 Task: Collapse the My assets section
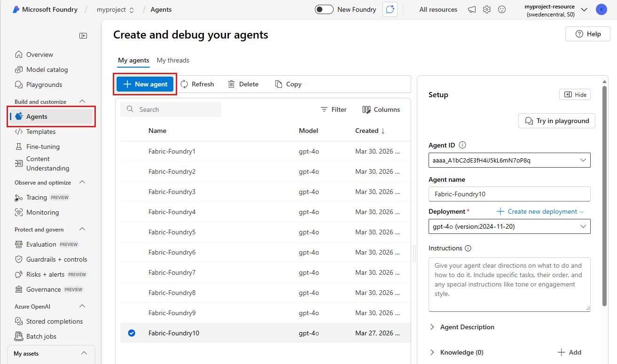pos(84,353)
